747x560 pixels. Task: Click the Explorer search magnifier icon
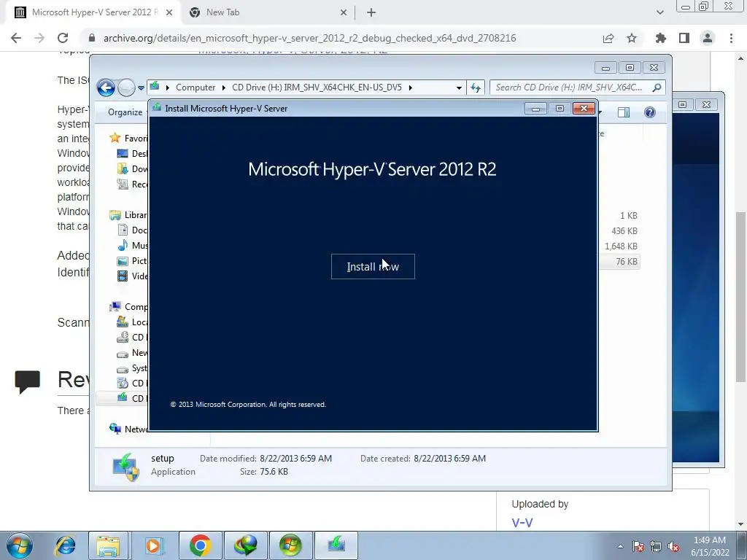tap(657, 87)
